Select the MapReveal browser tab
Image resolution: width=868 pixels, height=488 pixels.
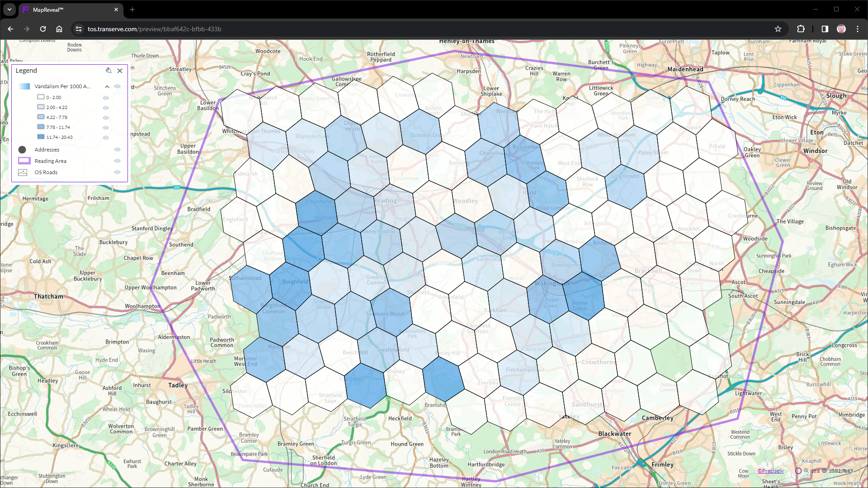coord(70,9)
